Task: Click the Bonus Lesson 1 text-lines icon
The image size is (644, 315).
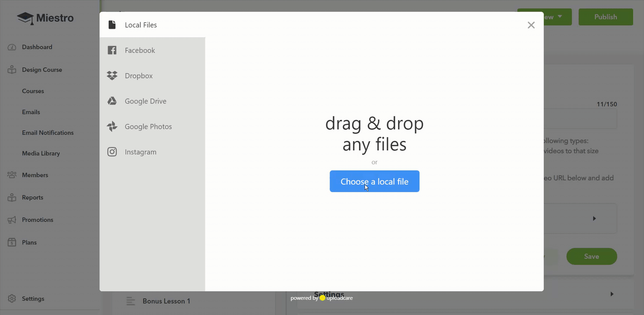Action: [x=130, y=301]
